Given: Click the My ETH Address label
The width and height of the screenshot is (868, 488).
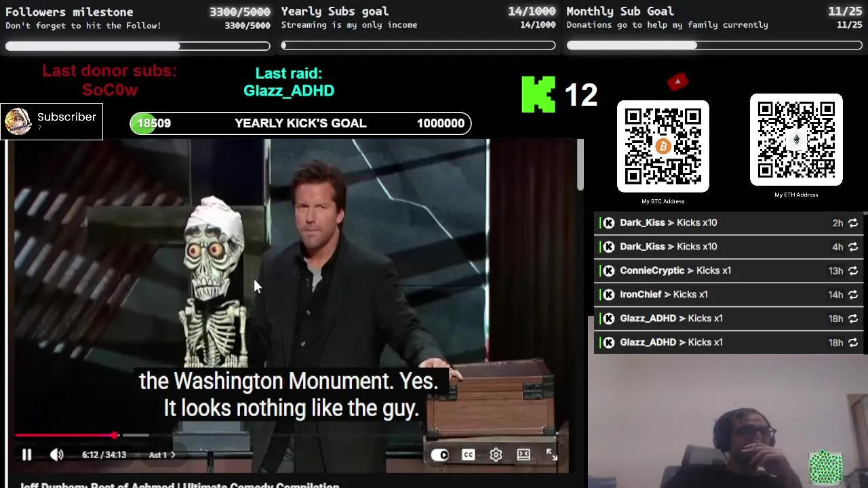Looking at the screenshot, I should (796, 195).
